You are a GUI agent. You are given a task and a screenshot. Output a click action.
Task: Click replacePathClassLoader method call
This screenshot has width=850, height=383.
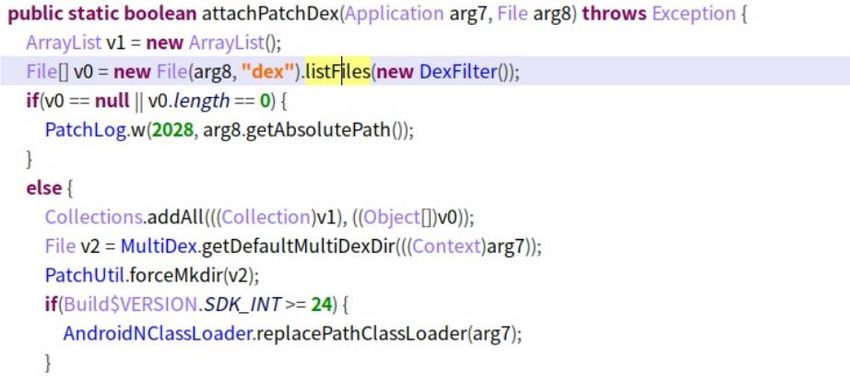pos(360,334)
